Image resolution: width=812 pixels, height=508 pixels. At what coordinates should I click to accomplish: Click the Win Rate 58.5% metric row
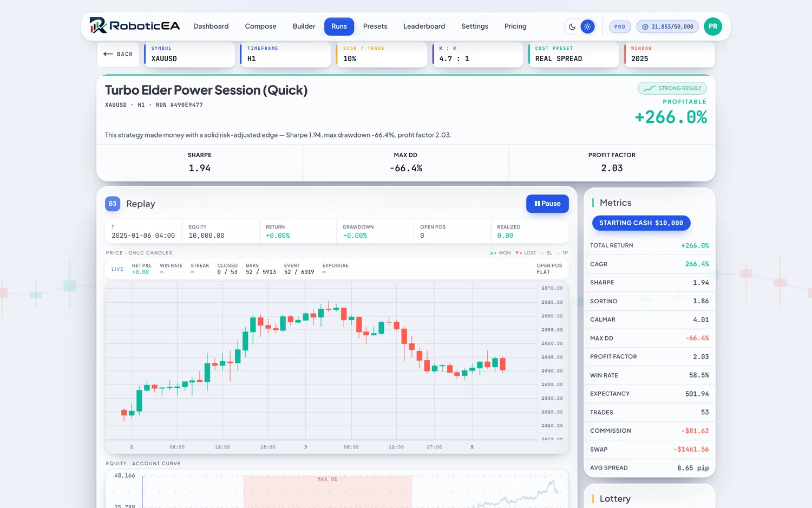pos(650,375)
